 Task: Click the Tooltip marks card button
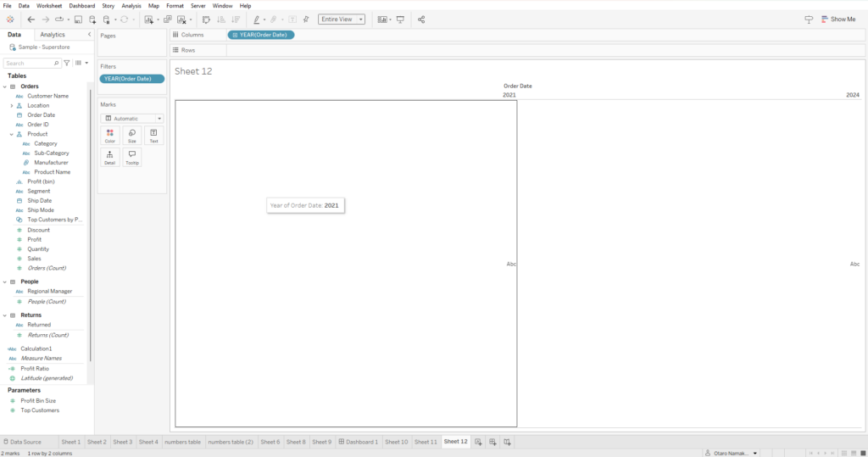131,158
